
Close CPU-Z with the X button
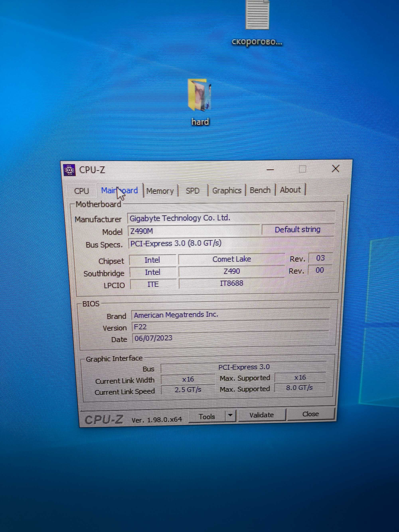click(x=336, y=169)
